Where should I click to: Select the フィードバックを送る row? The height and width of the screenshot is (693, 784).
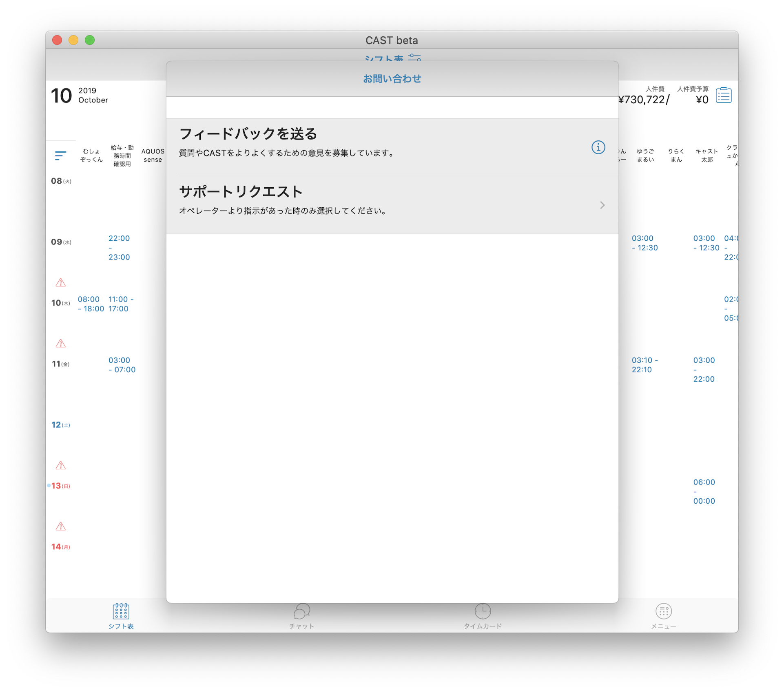[392, 147]
